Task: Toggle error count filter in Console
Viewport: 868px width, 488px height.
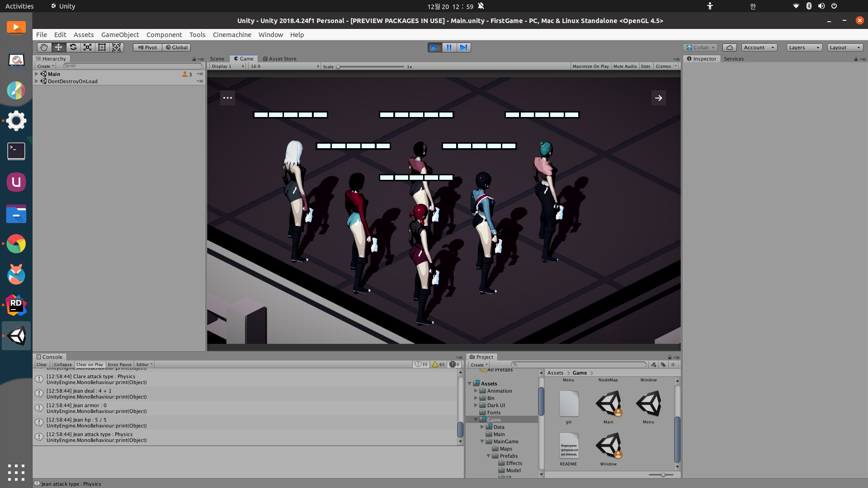Action: pyautogui.click(x=454, y=364)
